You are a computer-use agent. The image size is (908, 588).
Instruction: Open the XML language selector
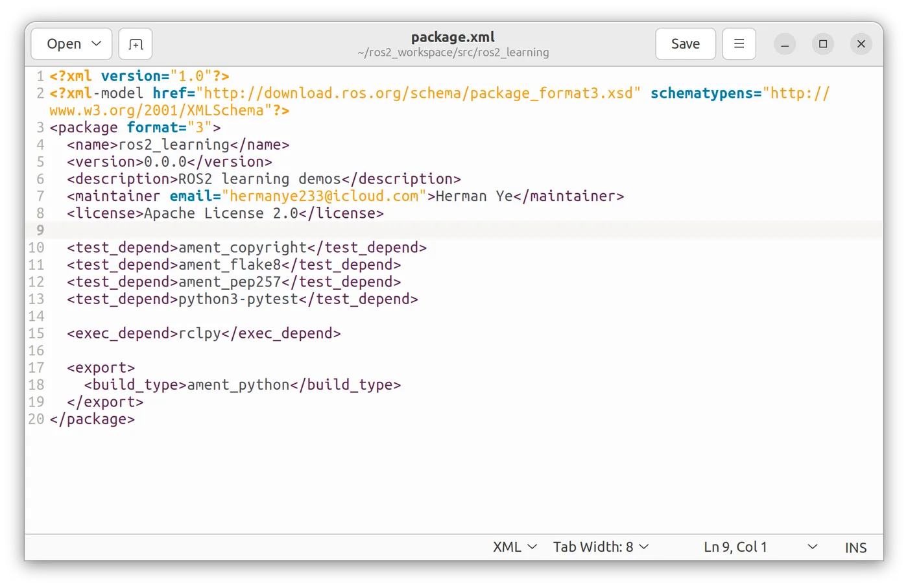click(515, 547)
